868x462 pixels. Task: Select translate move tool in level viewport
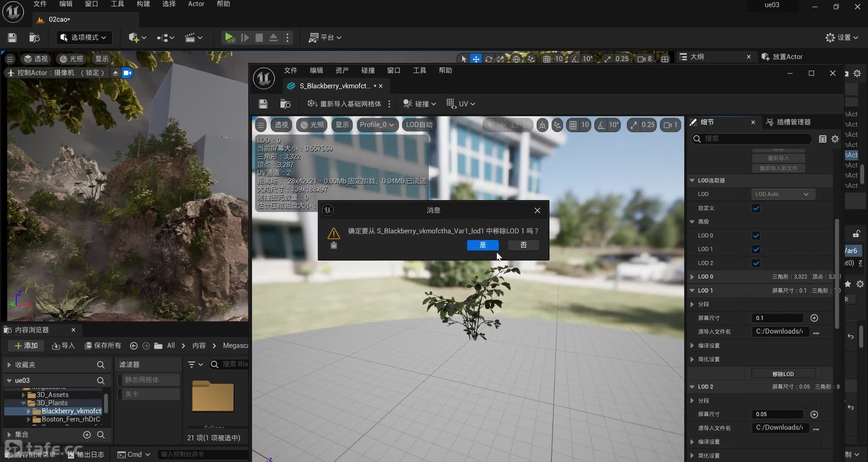[x=476, y=59]
